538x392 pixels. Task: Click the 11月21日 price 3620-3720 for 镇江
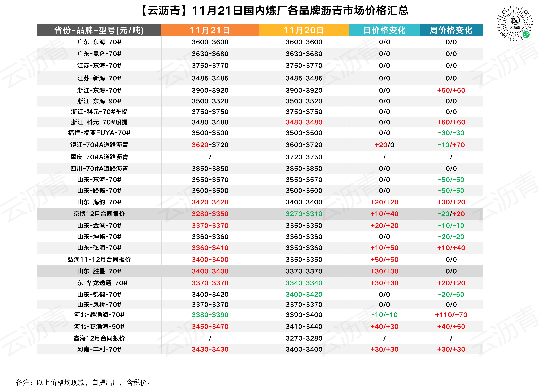[x=210, y=145]
